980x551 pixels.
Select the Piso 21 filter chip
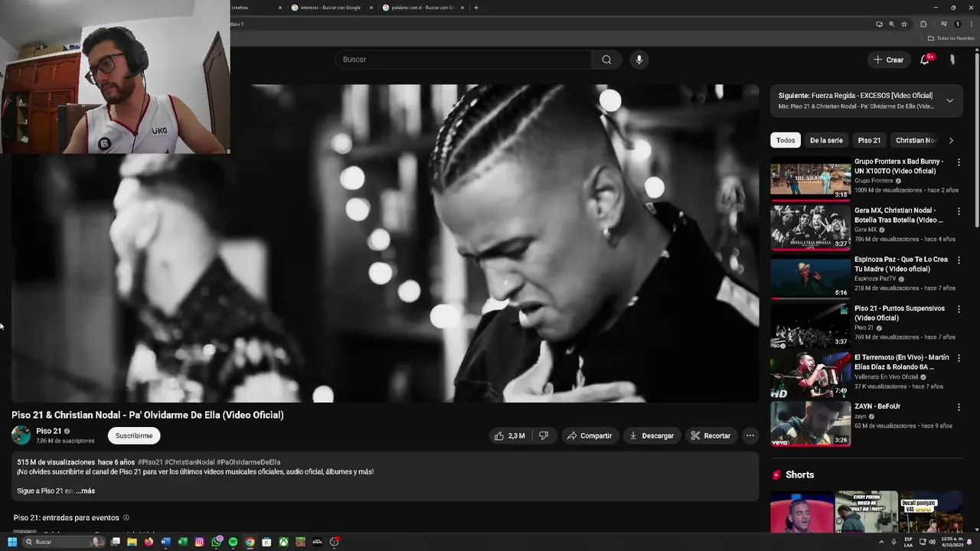click(x=869, y=140)
